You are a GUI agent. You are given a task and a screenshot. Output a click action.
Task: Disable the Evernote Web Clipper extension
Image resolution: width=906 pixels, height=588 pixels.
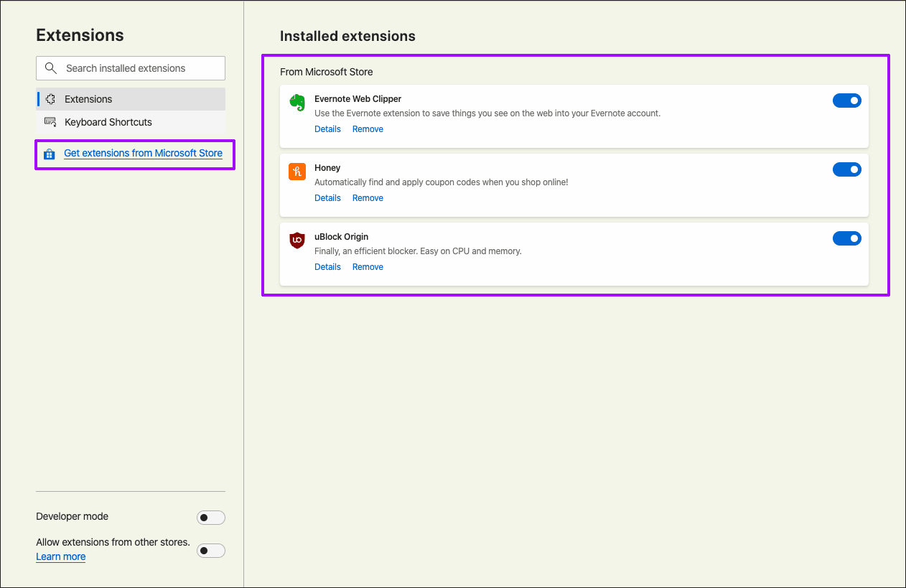click(847, 101)
